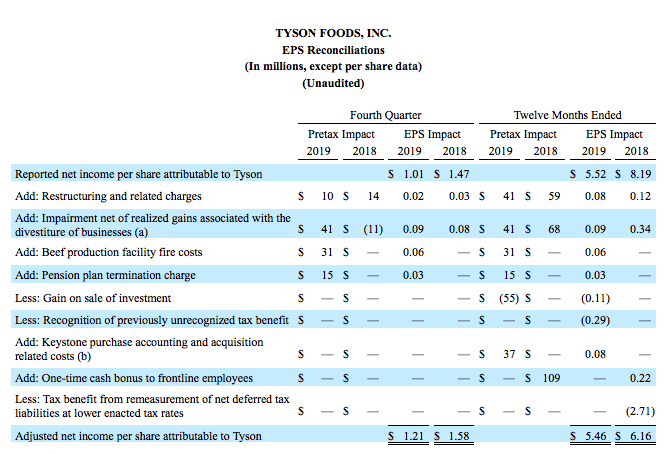Screen dimensions: 665x454
Task: Click the adjusted EPS value 6.16
Action: pyautogui.click(x=640, y=436)
